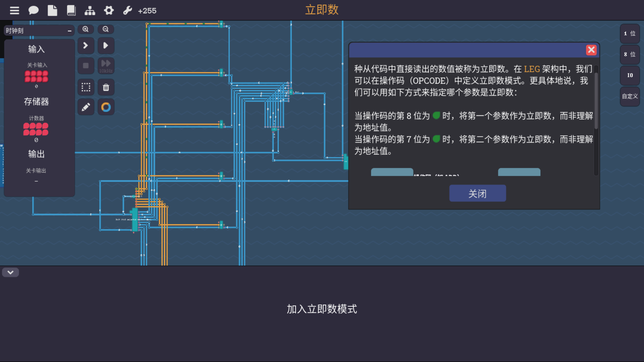
Task: Open the hamburger main menu
Action: [x=14, y=11]
